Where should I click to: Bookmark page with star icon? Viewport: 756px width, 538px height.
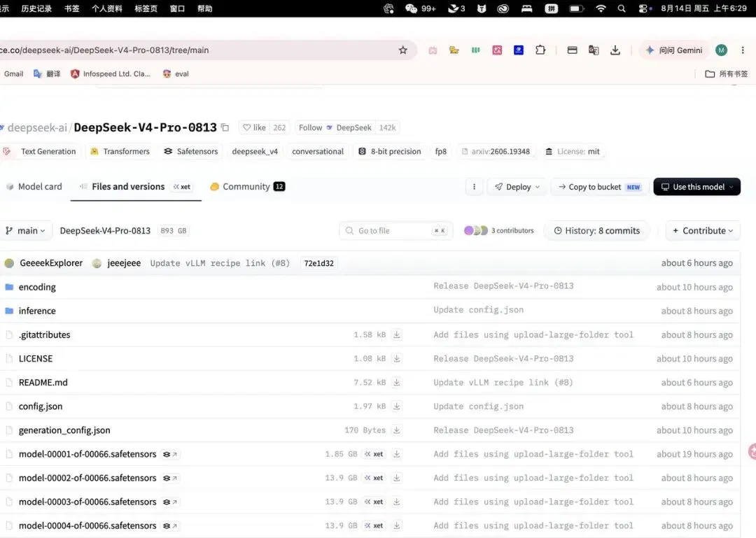[403, 50]
